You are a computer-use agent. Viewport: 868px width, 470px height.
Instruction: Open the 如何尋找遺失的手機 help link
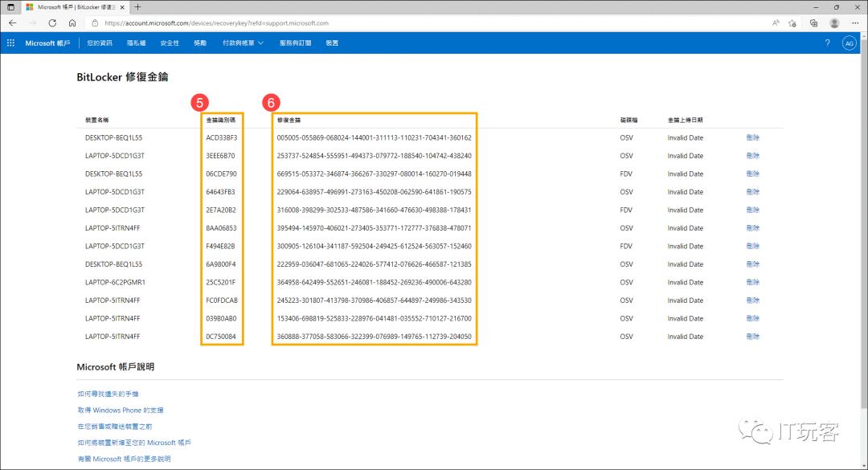tap(108, 394)
